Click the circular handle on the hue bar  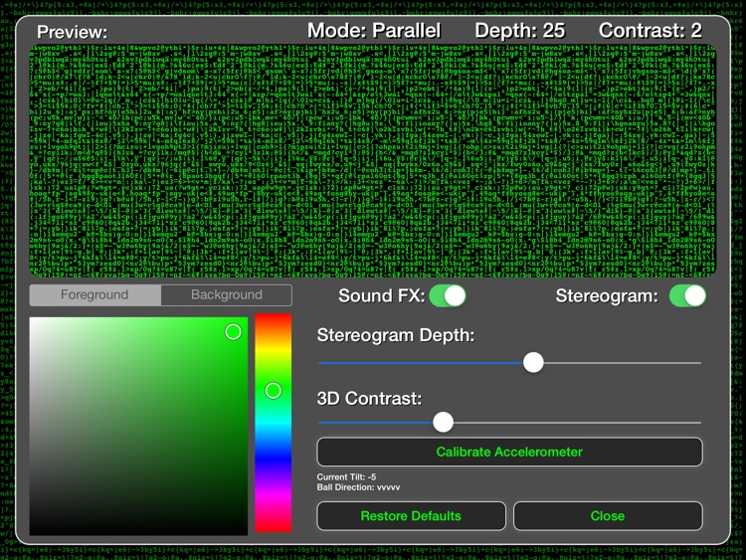[x=274, y=391]
